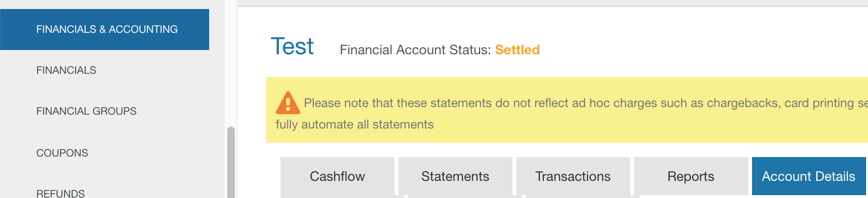Click the 'fully automate all statements' line
Screen dimensions: 868x198
[x=355, y=125]
